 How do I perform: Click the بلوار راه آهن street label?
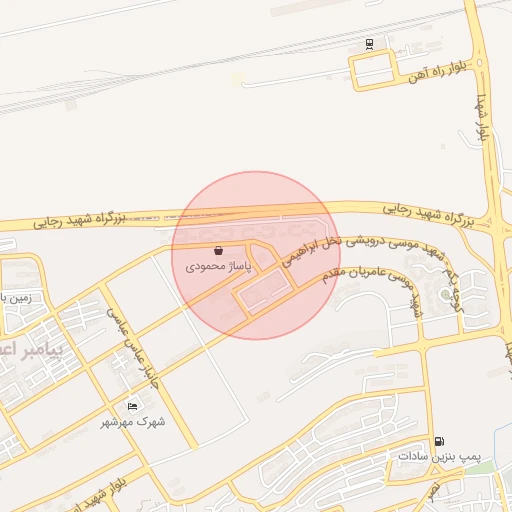pyautogui.click(x=437, y=71)
